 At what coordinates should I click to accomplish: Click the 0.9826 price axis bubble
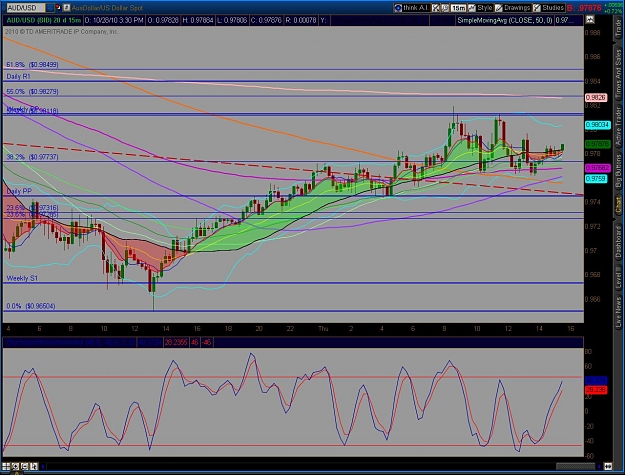[x=596, y=98]
